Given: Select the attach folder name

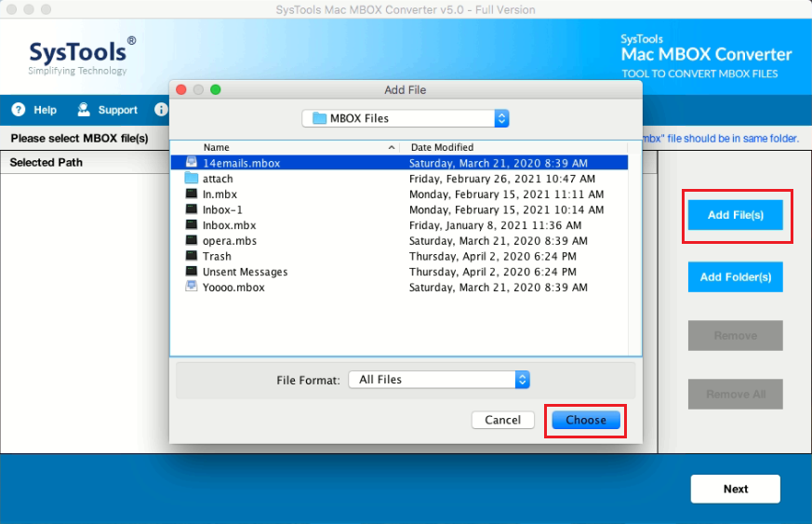Looking at the screenshot, I should (x=218, y=179).
